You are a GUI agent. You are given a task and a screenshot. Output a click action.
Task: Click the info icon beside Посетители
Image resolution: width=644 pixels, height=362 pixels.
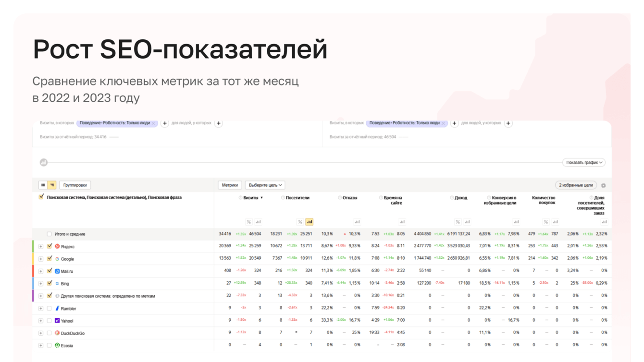pos(283,198)
